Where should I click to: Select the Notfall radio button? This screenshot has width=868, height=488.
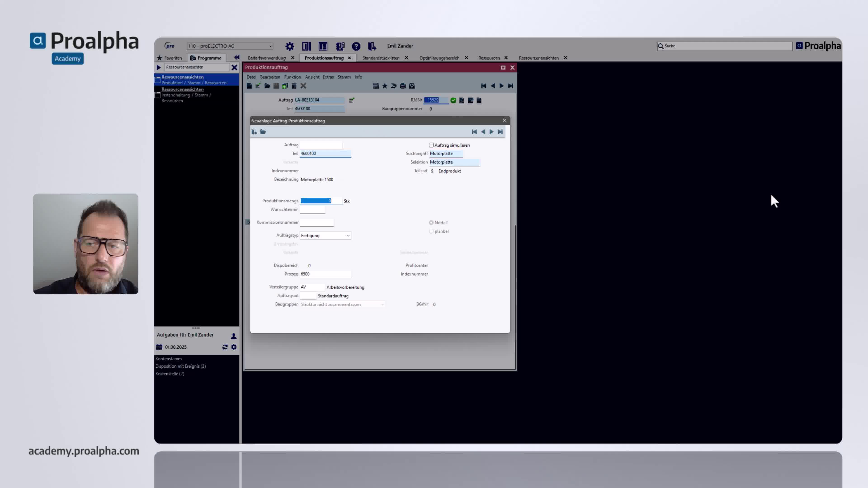pos(431,222)
